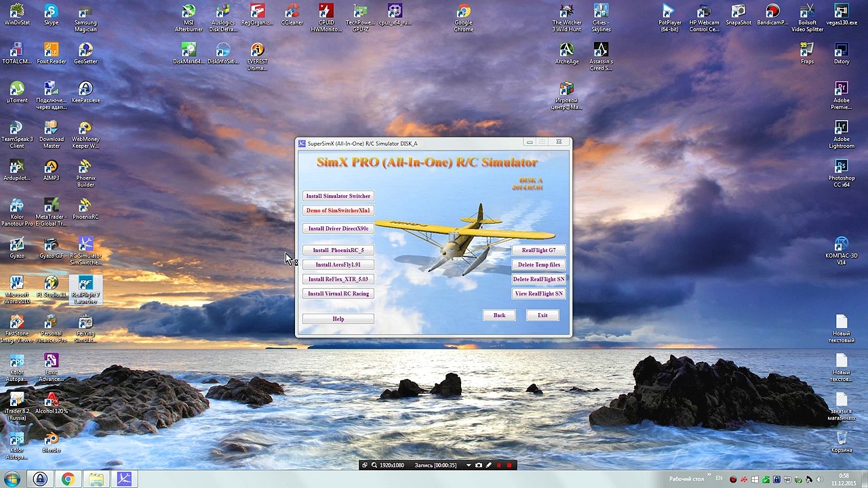Start Install PhoenixRC_5
The height and width of the screenshot is (488, 868).
point(338,250)
